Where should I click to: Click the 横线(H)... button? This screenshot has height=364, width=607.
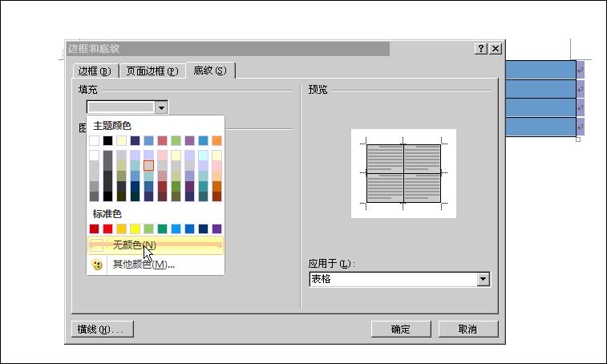click(103, 330)
